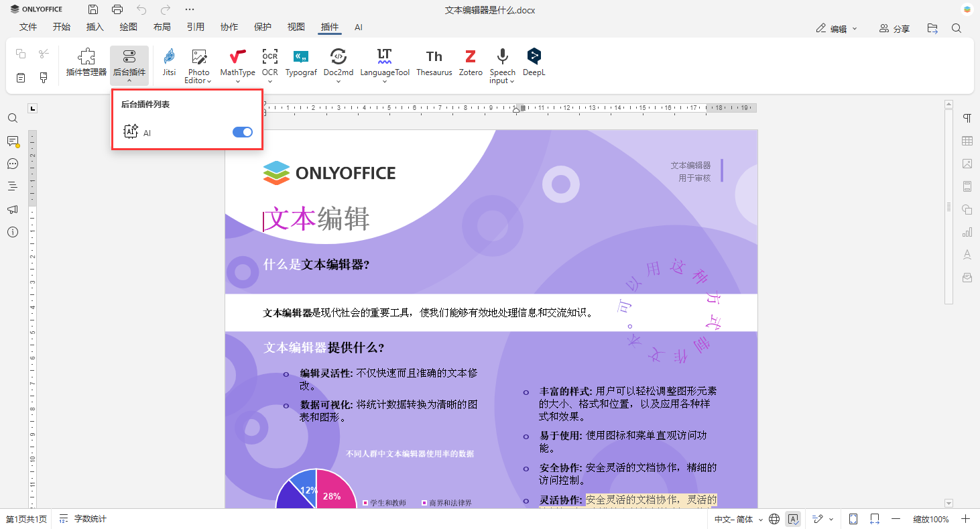Open header and footer settings in right sidebar
This screenshot has width=980, height=529.
click(x=967, y=186)
